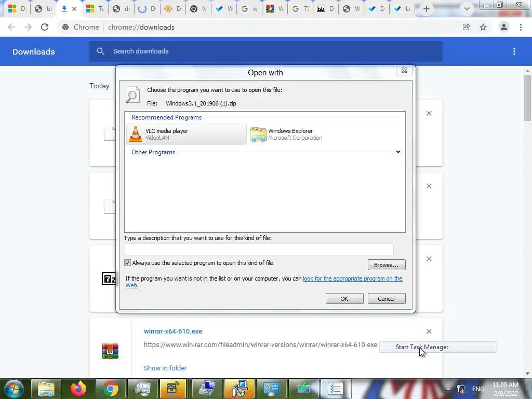Open the tab search dropdown chevron
Image resolution: width=532 pixels, height=399 pixels.
pyautogui.click(x=467, y=9)
